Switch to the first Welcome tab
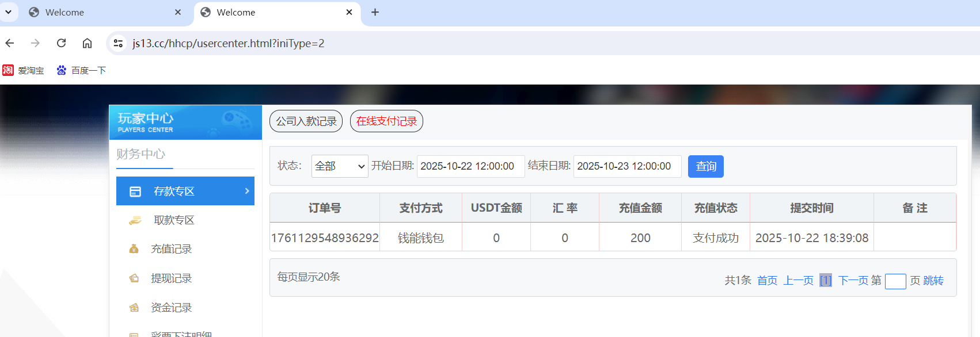This screenshot has height=337, width=980. coord(105,12)
